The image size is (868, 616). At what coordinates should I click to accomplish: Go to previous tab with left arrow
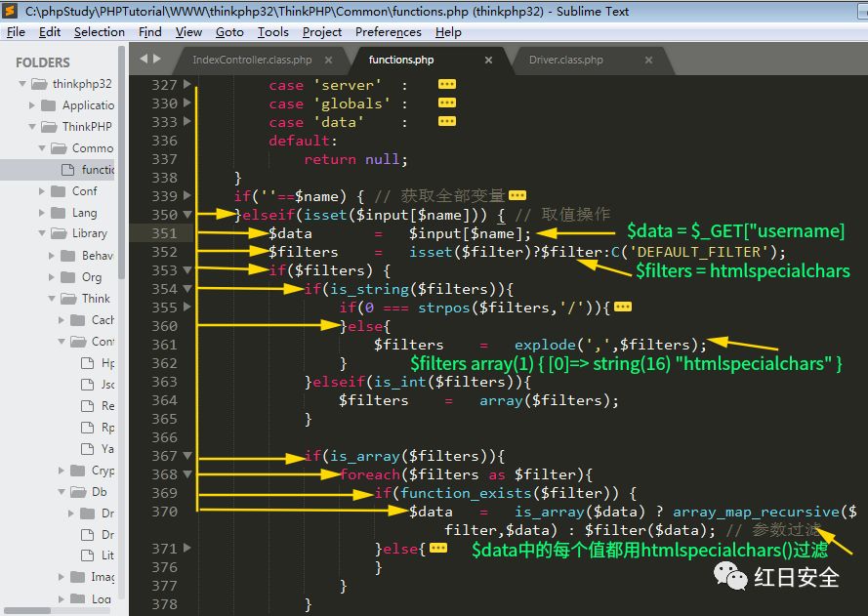[x=144, y=59]
